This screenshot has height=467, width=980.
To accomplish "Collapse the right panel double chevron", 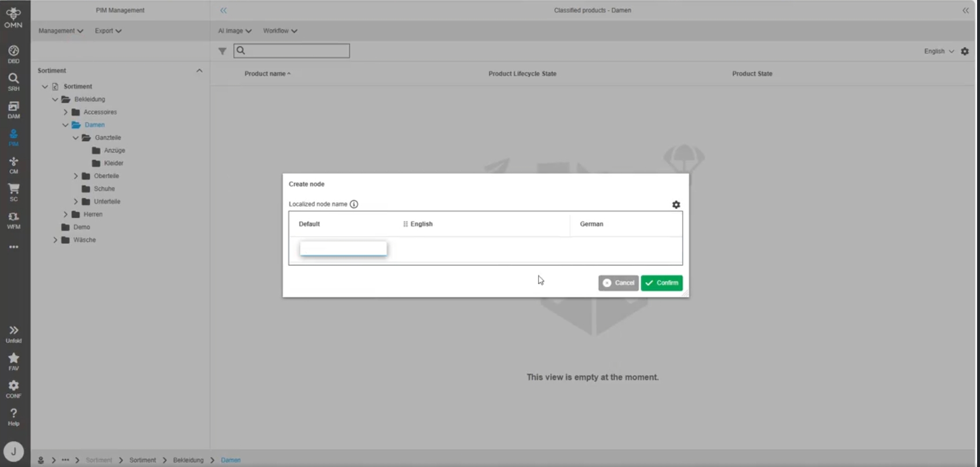I will click(x=966, y=10).
